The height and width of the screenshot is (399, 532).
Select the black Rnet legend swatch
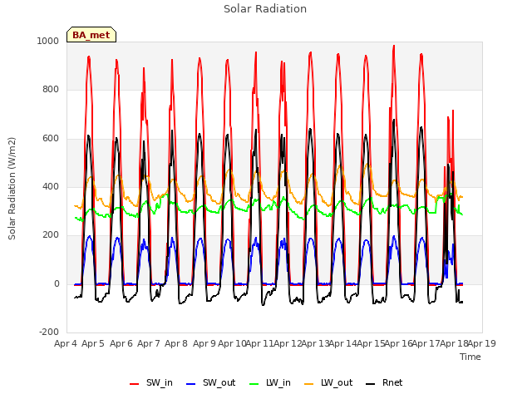click(x=370, y=384)
